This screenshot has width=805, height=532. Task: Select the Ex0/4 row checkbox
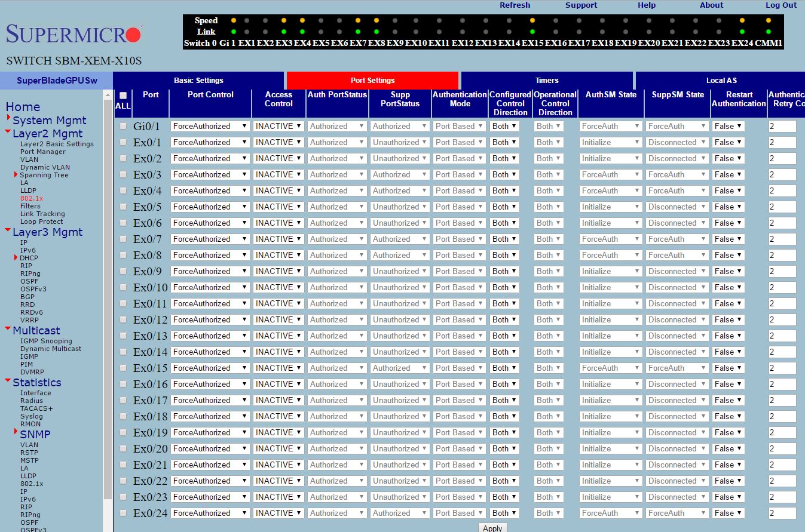point(123,190)
